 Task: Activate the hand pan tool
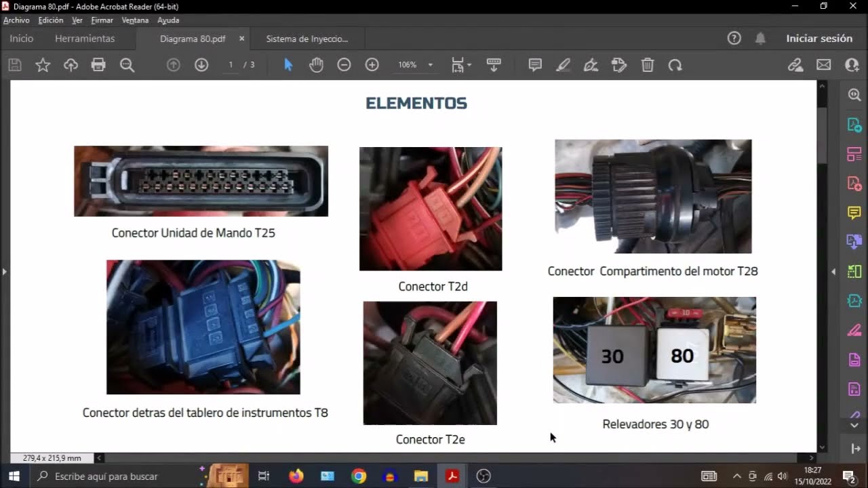point(316,65)
